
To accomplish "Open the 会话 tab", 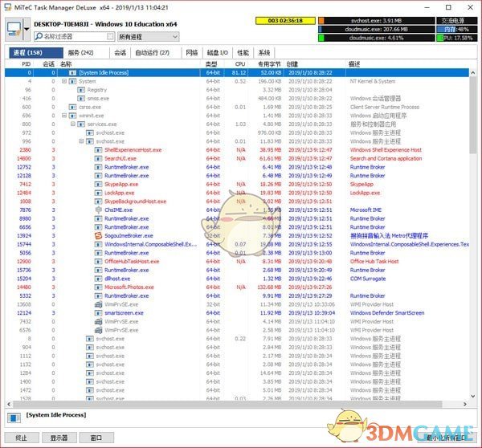I will pyautogui.click(x=120, y=53).
